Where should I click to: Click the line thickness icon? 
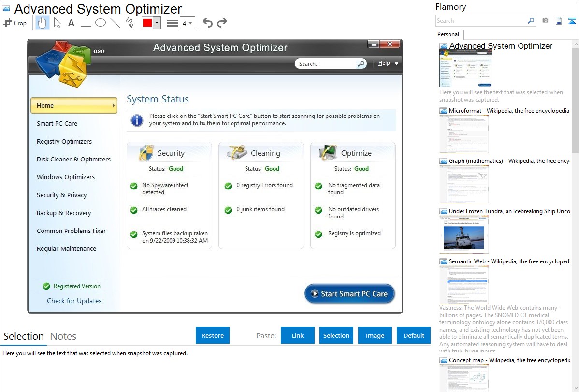click(173, 23)
